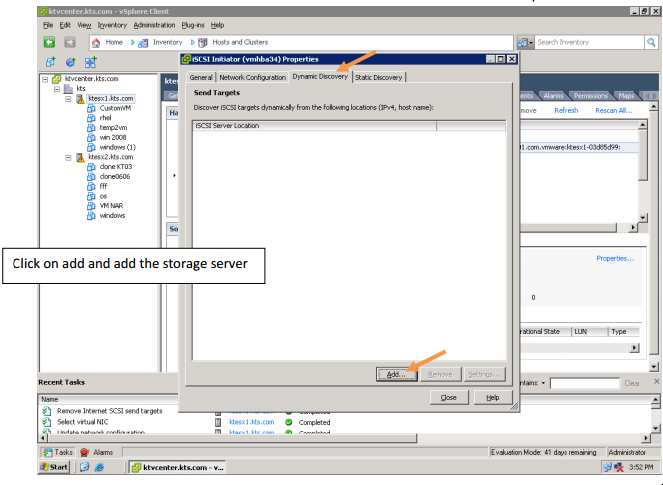Click the Inventory icon in breadcrumb
663x485 pixels.
tap(143, 42)
